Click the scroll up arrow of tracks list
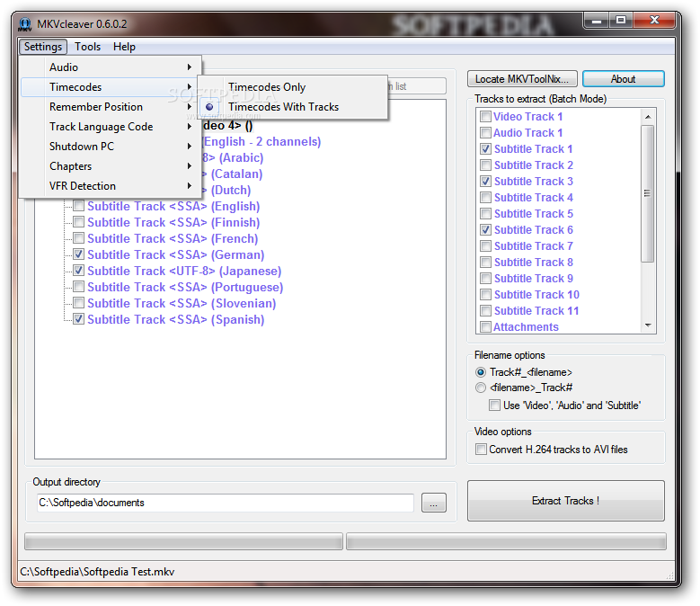This screenshot has width=700, height=606. (x=648, y=117)
